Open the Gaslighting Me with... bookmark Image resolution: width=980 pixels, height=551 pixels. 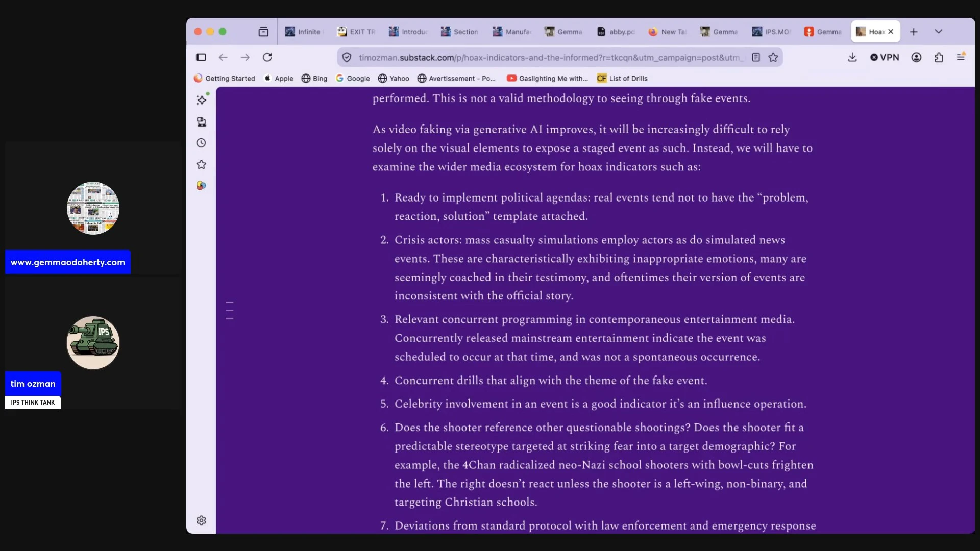pyautogui.click(x=547, y=79)
